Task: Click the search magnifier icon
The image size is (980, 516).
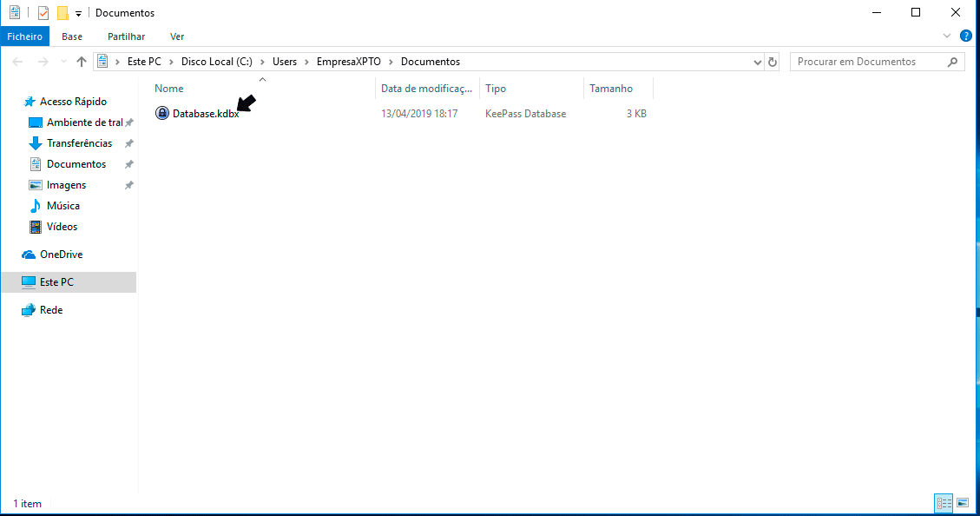Action: tap(952, 62)
